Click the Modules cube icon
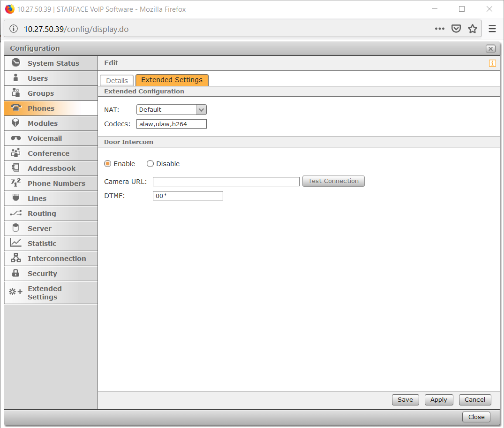 16,123
